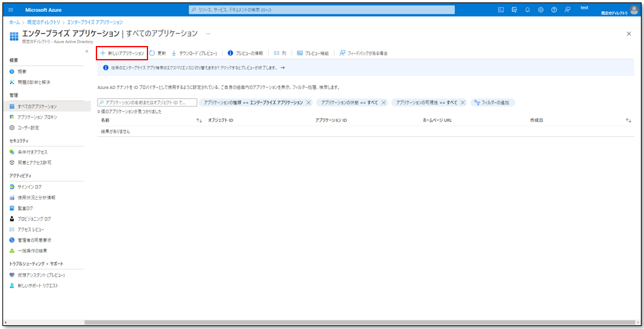Click ダウンロード (プレビュー) download button
This screenshot has width=644, height=329.
[x=194, y=53]
